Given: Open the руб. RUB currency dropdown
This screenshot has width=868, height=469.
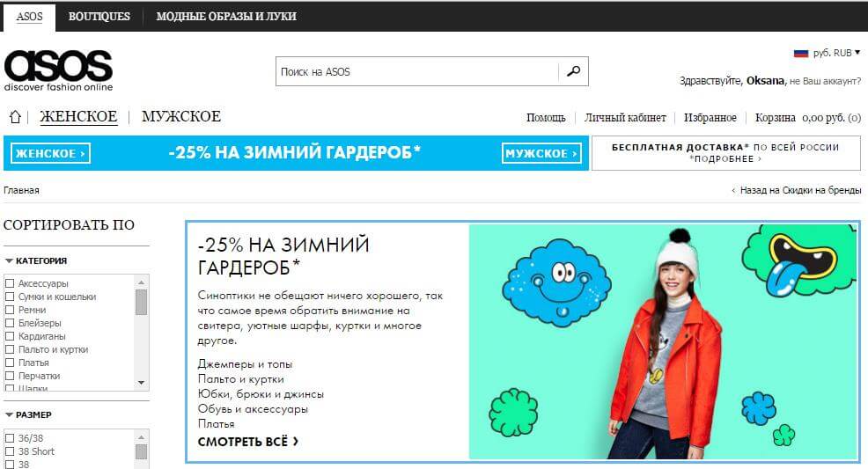Looking at the screenshot, I should (x=836, y=53).
